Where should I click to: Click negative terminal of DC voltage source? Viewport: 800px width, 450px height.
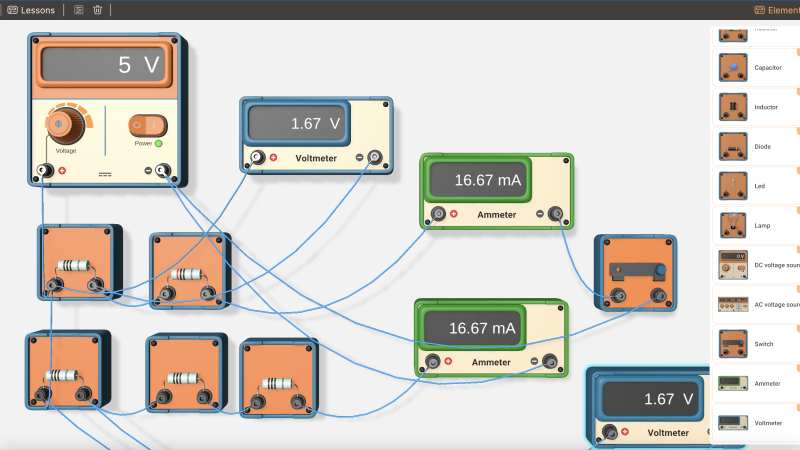coord(163,170)
